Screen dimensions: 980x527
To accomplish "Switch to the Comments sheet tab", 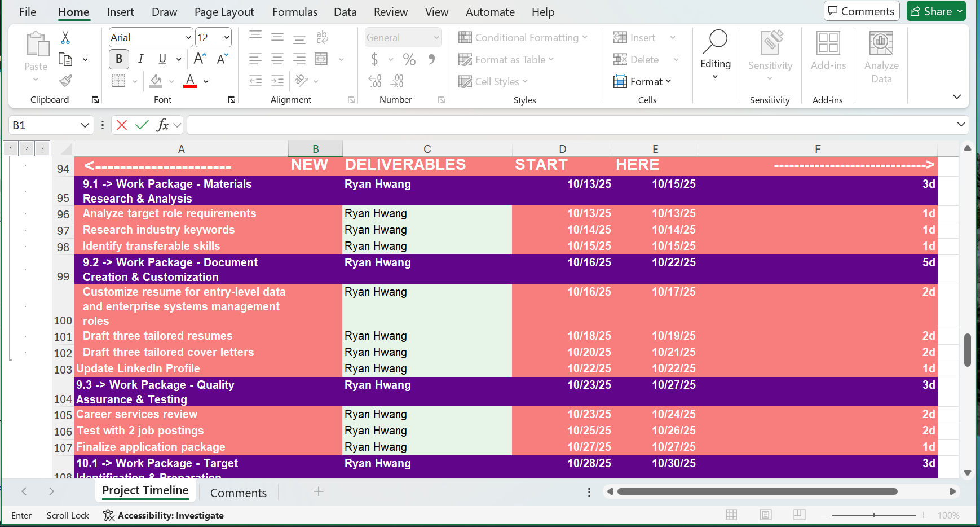I will 238,493.
